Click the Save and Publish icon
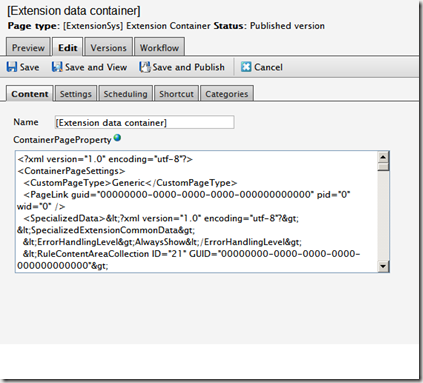 point(145,67)
